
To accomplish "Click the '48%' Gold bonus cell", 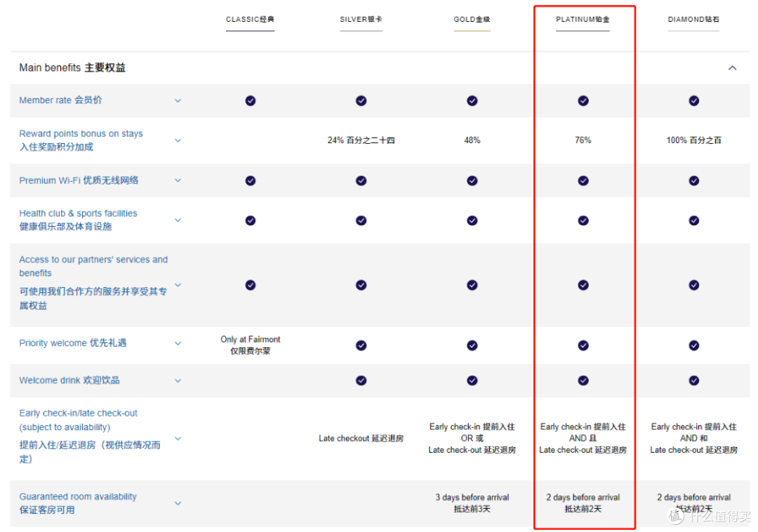I will coord(472,140).
